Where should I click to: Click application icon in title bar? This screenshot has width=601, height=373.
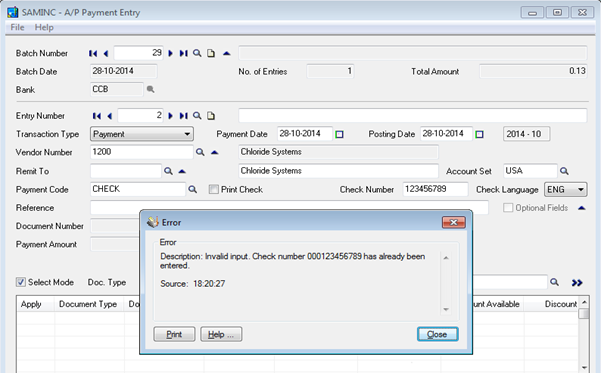(x=13, y=12)
